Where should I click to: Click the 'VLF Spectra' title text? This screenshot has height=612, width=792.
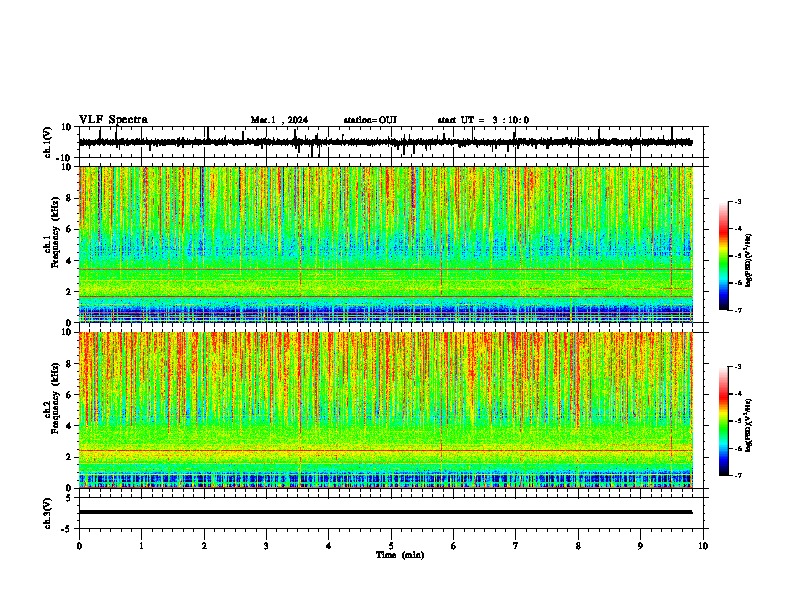point(113,120)
